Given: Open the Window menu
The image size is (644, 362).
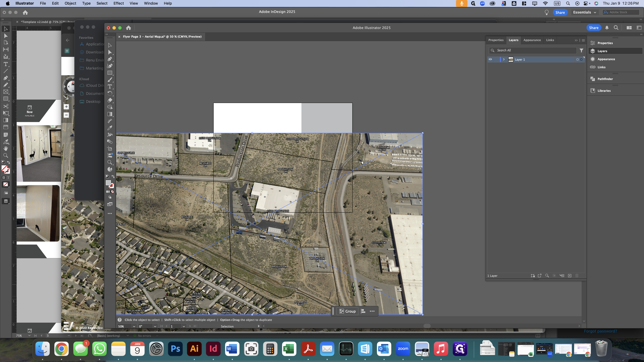Looking at the screenshot, I should click(151, 3).
